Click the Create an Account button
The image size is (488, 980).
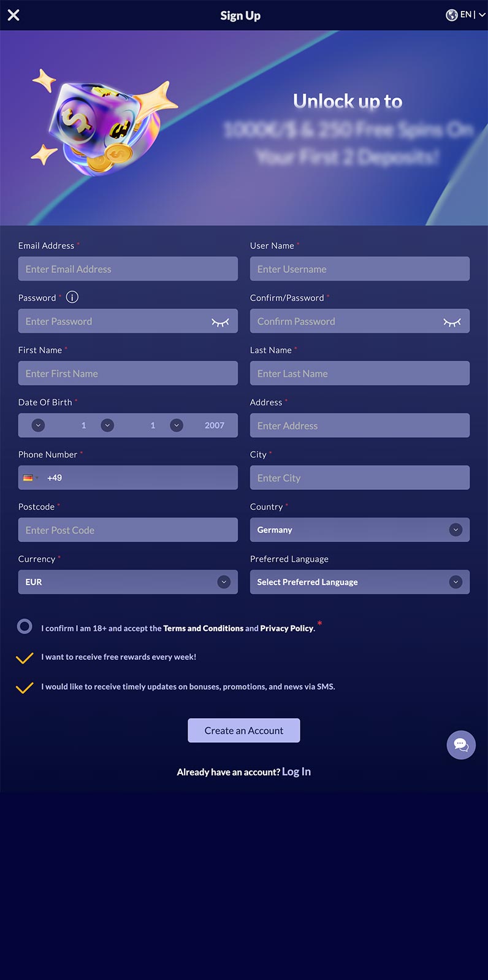coord(244,730)
